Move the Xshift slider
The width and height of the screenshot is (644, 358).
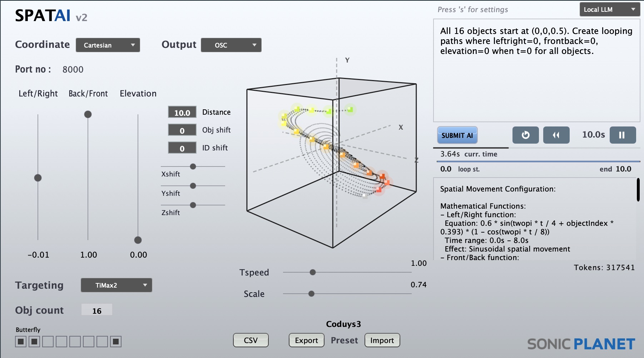click(193, 166)
